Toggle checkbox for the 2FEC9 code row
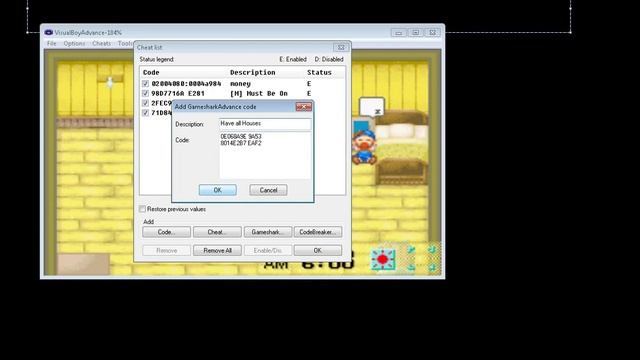This screenshot has height=360, width=640. tap(145, 103)
